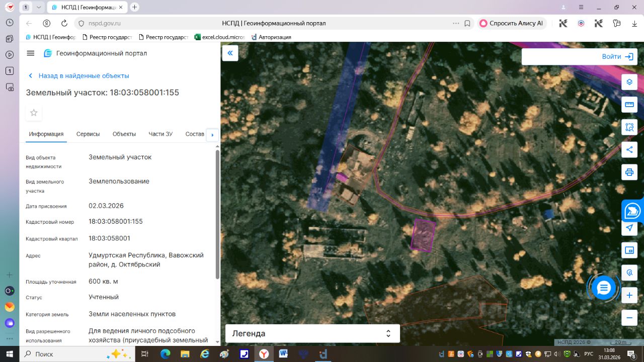Collapse the left information panel
The width and height of the screenshot is (644, 362).
click(230, 53)
